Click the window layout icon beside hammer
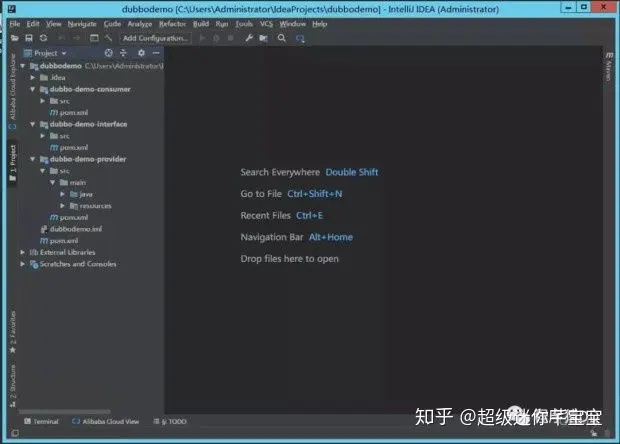Viewport: 620px width, 444px height. (x=94, y=38)
